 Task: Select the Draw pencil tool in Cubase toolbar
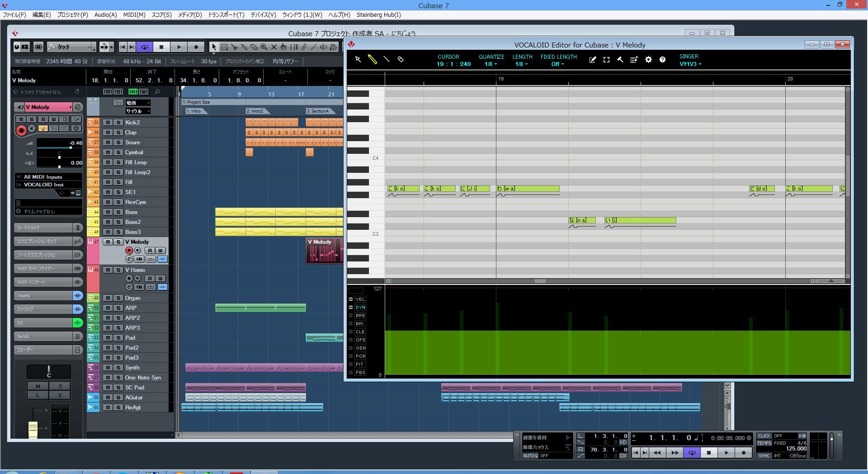tap(304, 47)
